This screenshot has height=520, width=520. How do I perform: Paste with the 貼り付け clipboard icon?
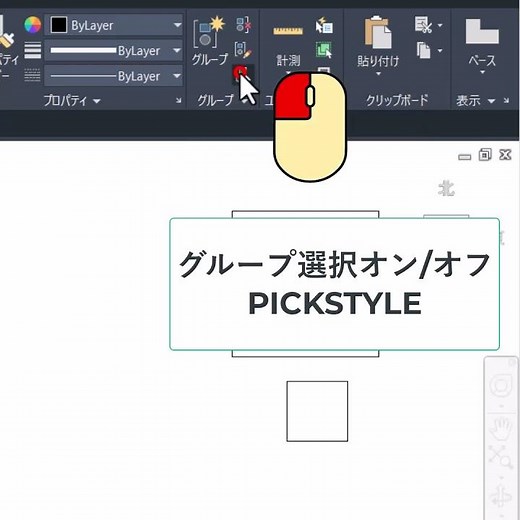click(378, 33)
